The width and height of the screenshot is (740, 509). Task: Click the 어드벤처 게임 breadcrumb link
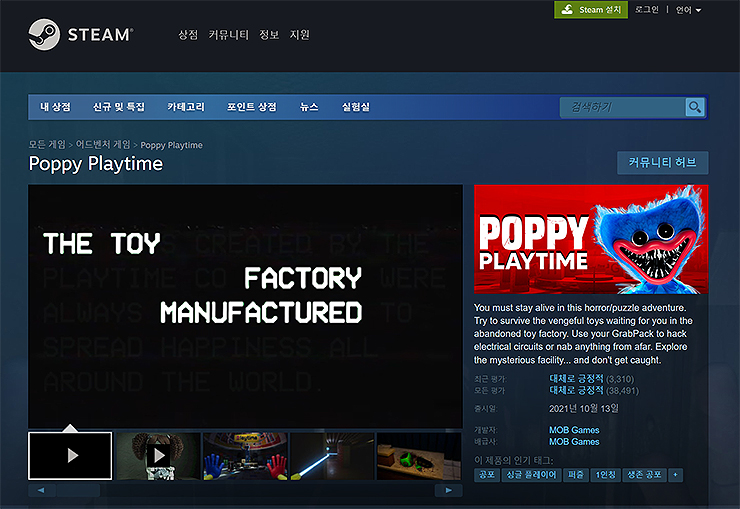pos(103,145)
